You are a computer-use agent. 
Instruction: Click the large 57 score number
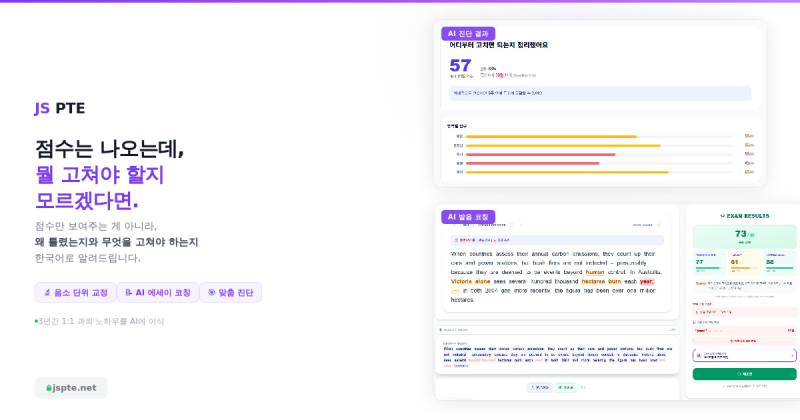pos(460,67)
